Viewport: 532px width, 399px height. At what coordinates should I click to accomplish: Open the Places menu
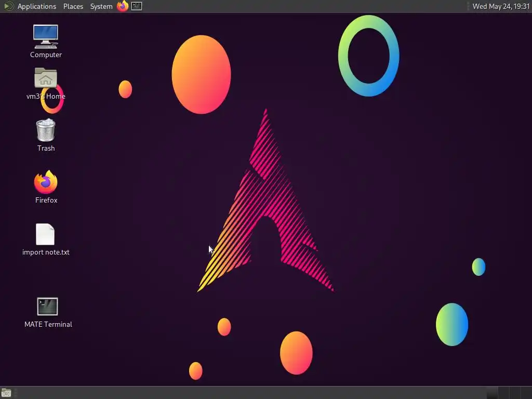(73, 6)
